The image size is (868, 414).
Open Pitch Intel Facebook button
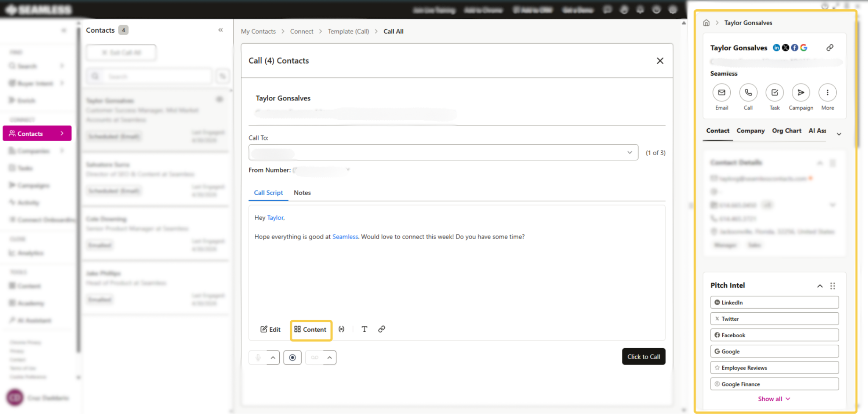tap(774, 335)
